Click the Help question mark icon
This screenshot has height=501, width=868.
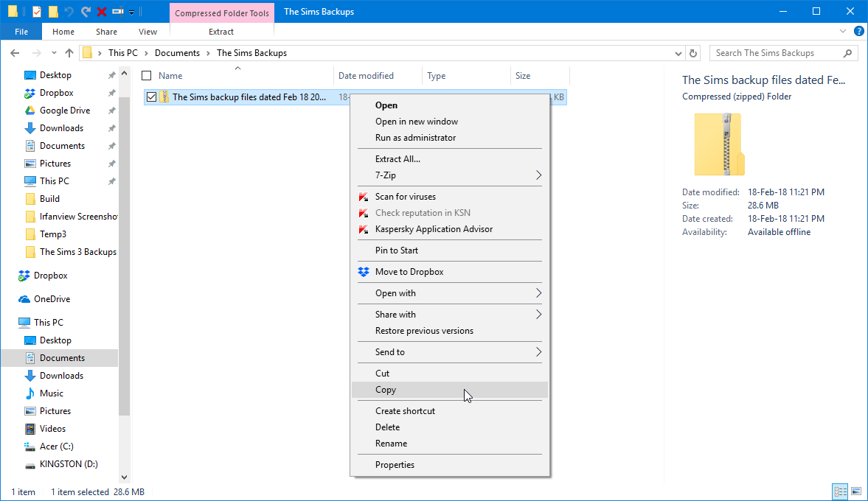(x=858, y=31)
